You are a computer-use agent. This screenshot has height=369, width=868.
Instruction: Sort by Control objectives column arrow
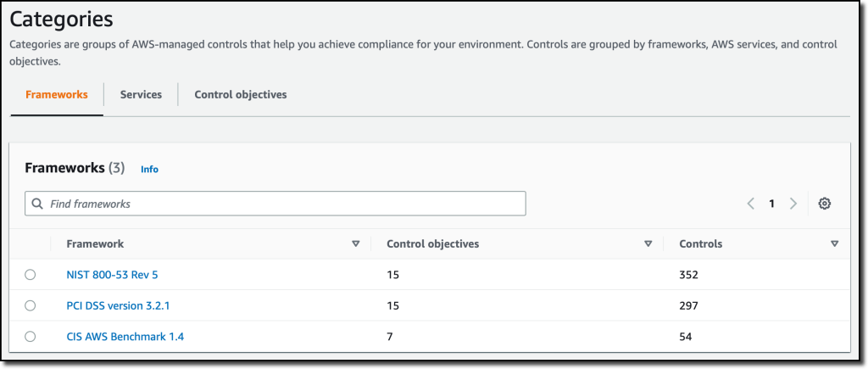pos(648,244)
